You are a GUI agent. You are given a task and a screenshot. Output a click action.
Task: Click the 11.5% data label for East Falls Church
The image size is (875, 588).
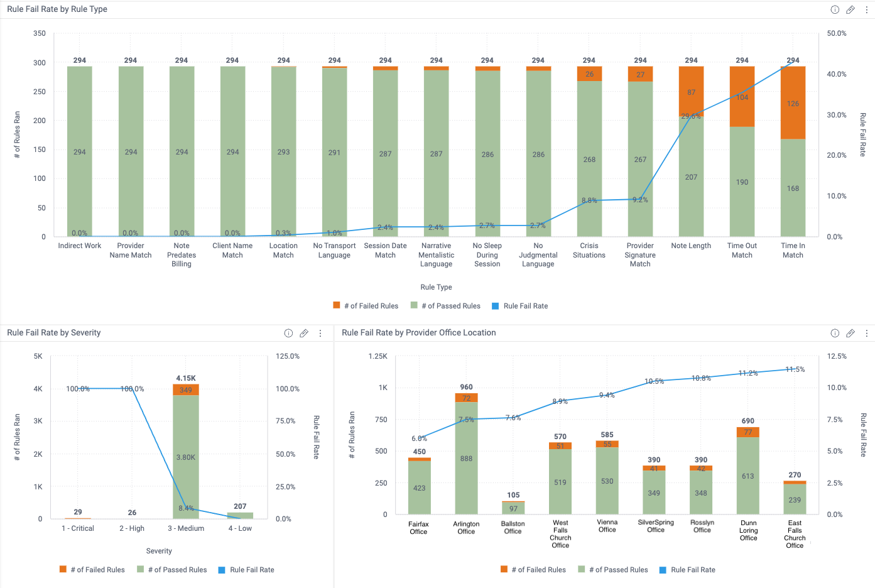[x=795, y=369]
